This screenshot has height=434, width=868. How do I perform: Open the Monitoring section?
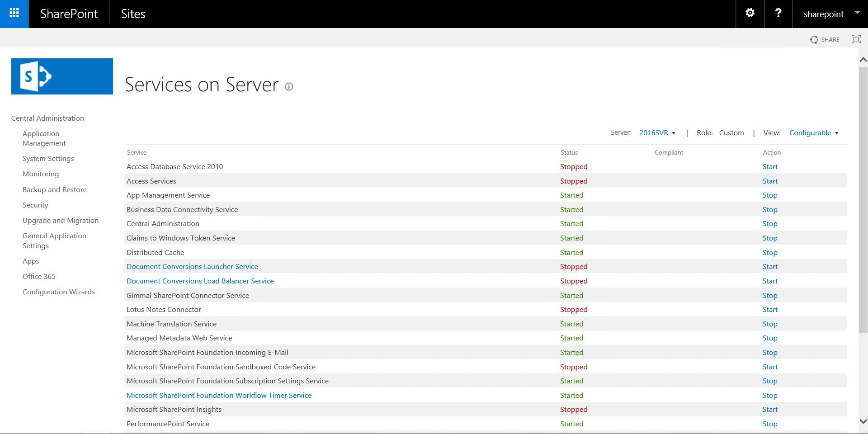tap(41, 174)
